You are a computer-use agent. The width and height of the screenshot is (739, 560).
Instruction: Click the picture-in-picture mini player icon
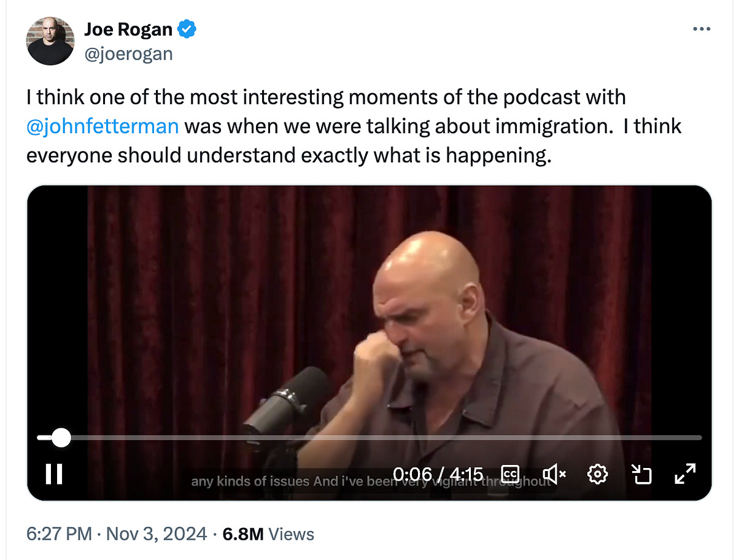[641, 474]
